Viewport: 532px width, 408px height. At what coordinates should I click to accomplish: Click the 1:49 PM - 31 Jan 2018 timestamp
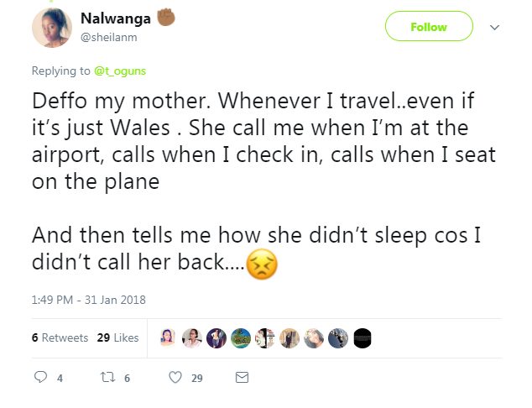click(x=88, y=299)
